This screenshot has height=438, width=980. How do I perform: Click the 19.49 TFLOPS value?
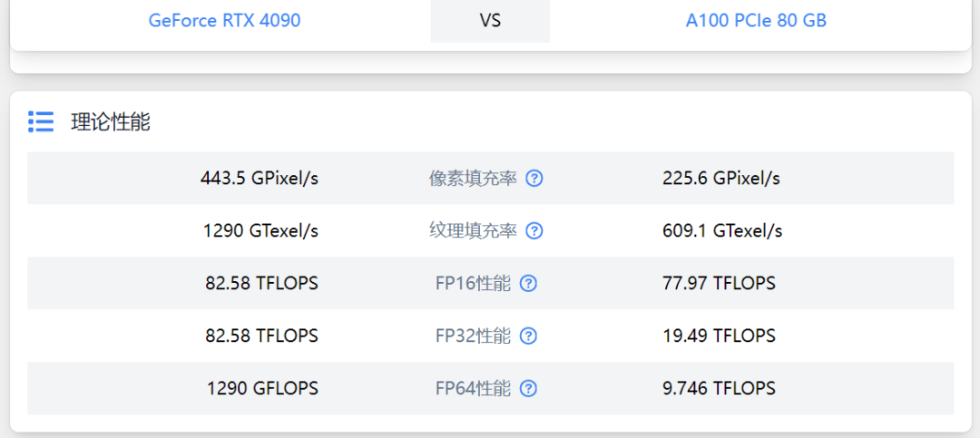tap(719, 336)
